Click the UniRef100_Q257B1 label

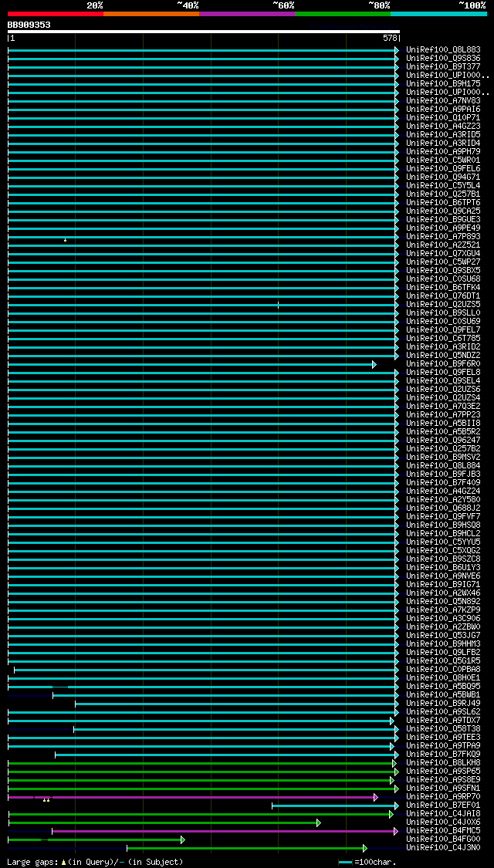click(443, 194)
